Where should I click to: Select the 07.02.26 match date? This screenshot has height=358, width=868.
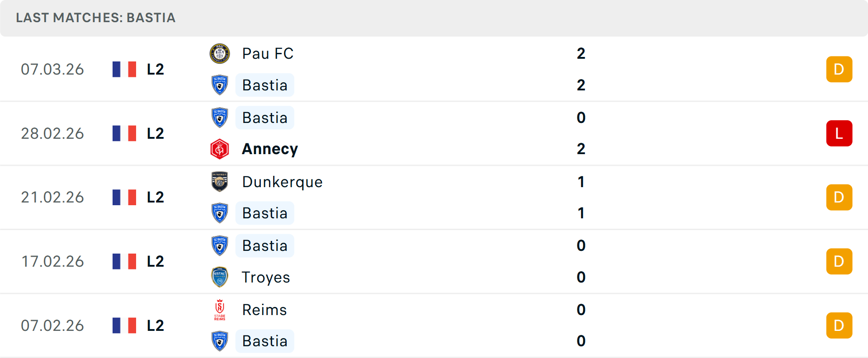click(52, 325)
